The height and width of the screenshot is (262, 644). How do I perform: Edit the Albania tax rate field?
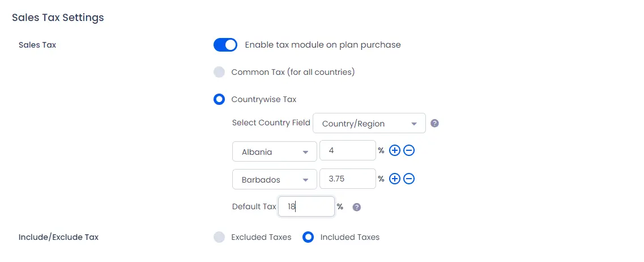tap(347, 150)
